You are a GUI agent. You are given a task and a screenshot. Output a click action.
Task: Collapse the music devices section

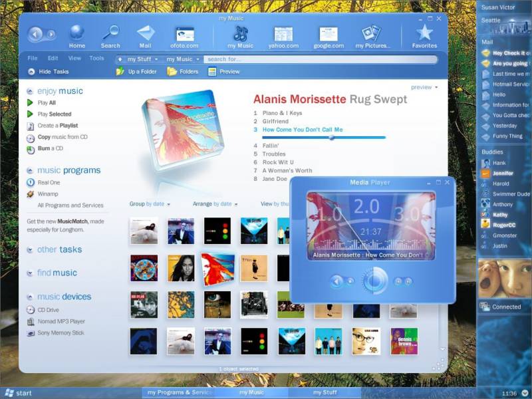point(30,297)
